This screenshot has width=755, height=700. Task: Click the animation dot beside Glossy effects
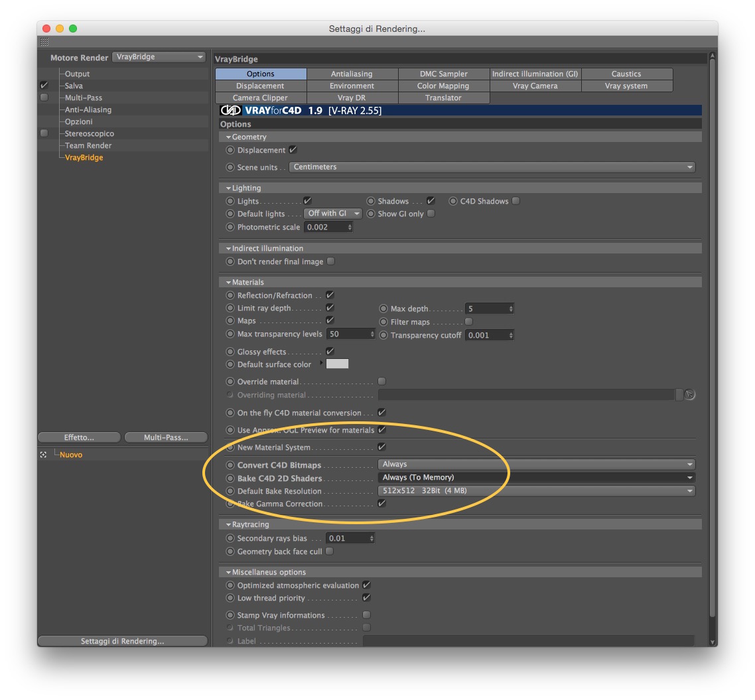(230, 352)
